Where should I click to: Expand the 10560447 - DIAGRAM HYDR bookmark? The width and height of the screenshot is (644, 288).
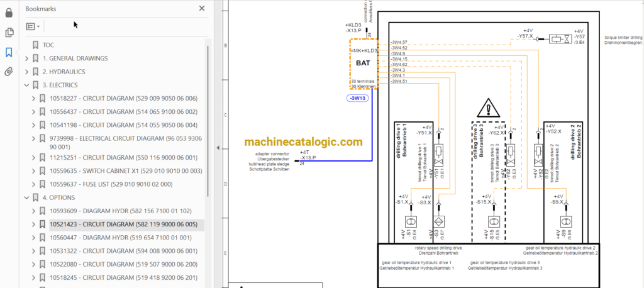pyautogui.click(x=34, y=238)
